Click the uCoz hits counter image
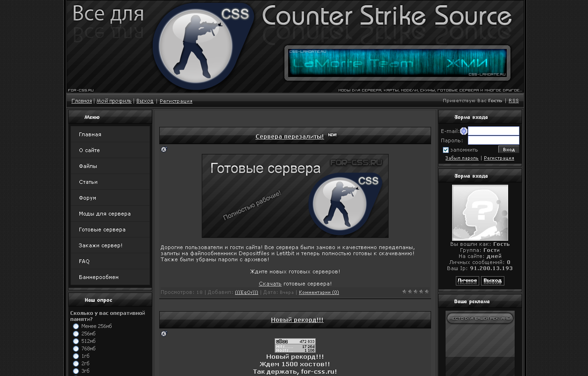The image size is (588, 376). (x=295, y=346)
